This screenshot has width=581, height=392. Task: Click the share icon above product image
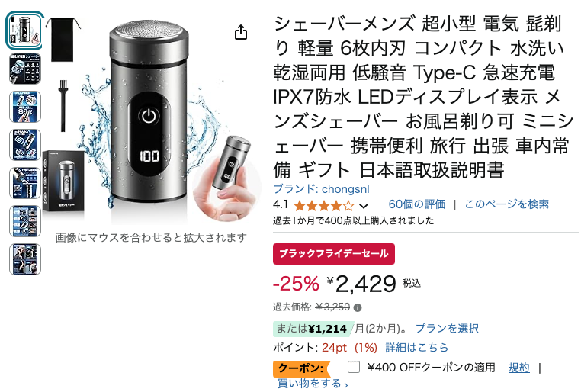[241, 32]
